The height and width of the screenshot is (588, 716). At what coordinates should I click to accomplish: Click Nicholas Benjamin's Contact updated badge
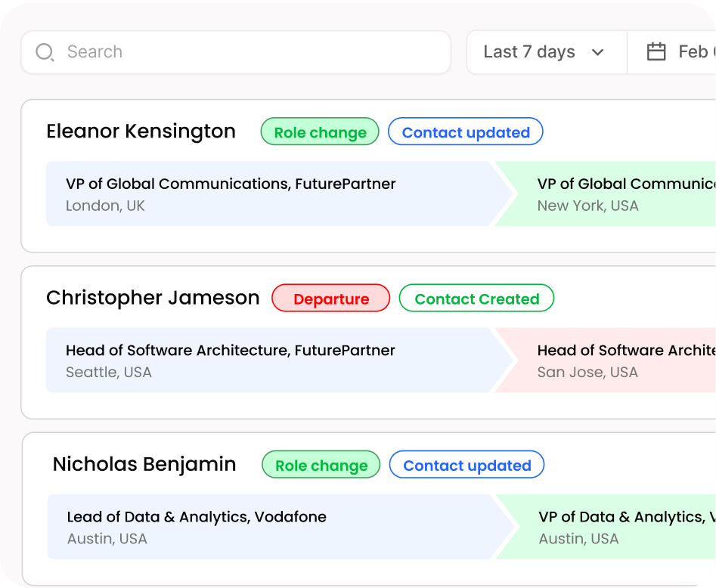(466, 465)
